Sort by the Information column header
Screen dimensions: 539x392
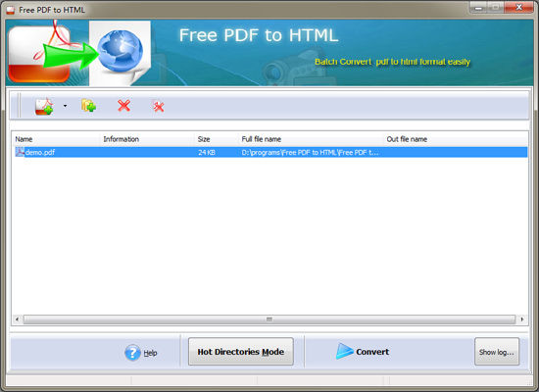(x=121, y=139)
